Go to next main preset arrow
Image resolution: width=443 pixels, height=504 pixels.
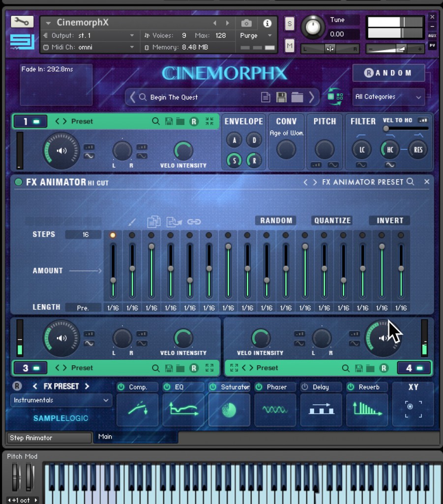311,97
